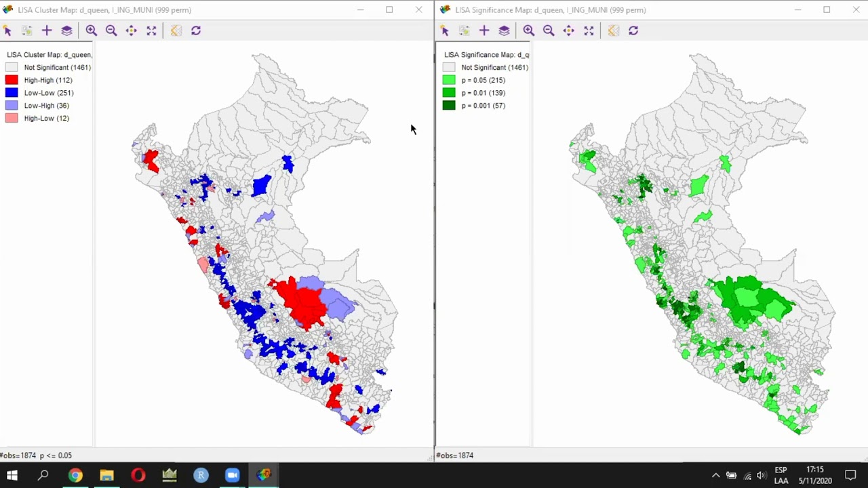The image size is (868, 488).
Task: Open Base Map icon in Significance Map toolbar
Action: [613, 30]
